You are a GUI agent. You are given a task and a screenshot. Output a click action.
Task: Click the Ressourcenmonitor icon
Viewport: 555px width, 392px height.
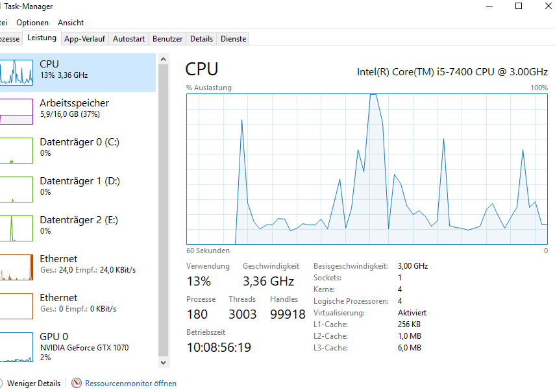(x=77, y=383)
